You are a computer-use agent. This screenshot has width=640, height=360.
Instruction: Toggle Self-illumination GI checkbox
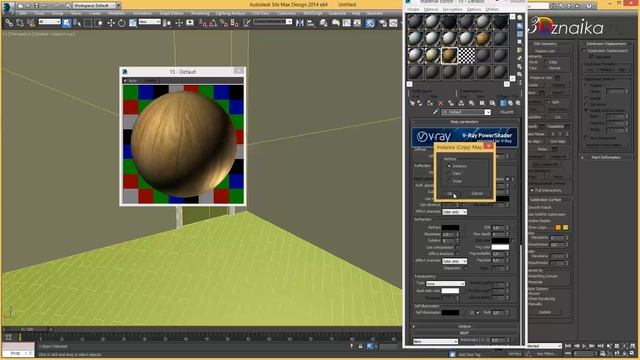(477, 313)
